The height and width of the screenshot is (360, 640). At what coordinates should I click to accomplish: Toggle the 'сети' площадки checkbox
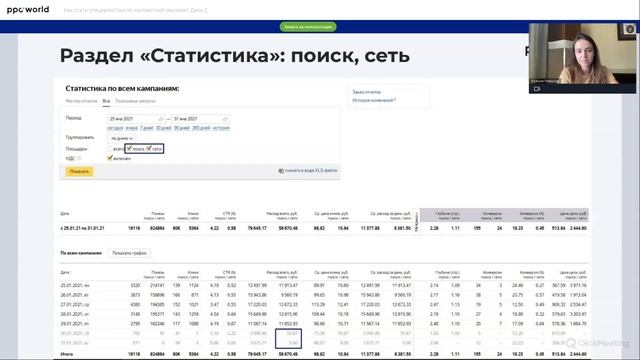tap(149, 149)
